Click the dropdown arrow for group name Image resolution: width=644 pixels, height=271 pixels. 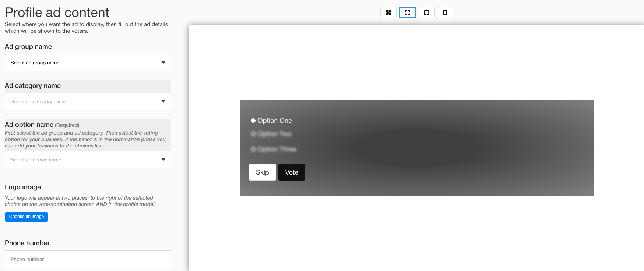click(163, 63)
